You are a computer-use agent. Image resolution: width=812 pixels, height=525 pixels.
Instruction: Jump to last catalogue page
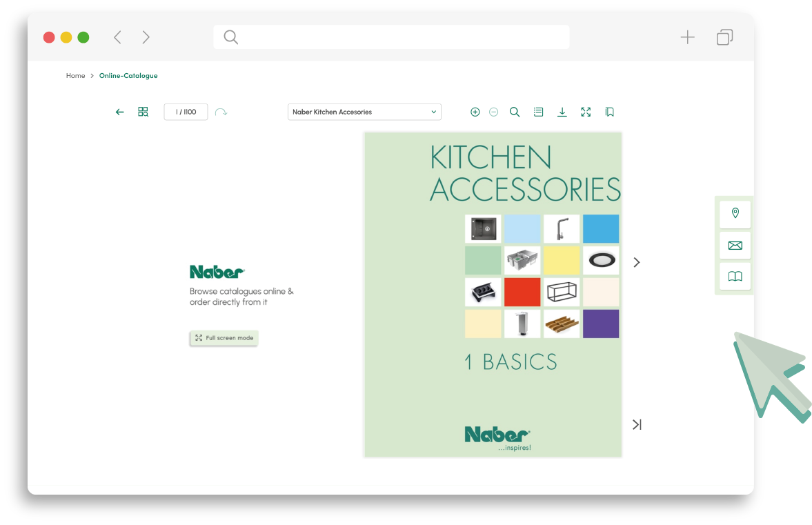(637, 425)
